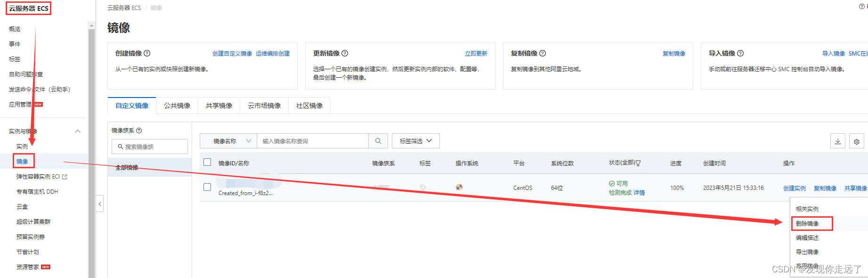Open 超级计算集群 in the sidebar
Viewport: 868px width, 278px height.
pyautogui.click(x=33, y=221)
